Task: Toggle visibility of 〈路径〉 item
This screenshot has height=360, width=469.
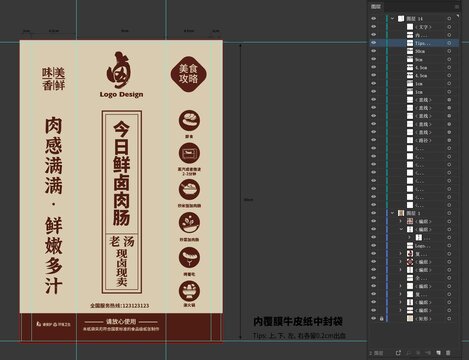Action: 374,140
